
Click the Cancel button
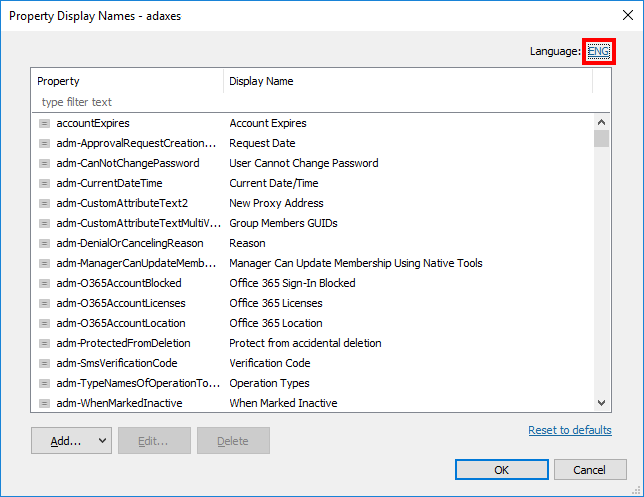pos(590,469)
